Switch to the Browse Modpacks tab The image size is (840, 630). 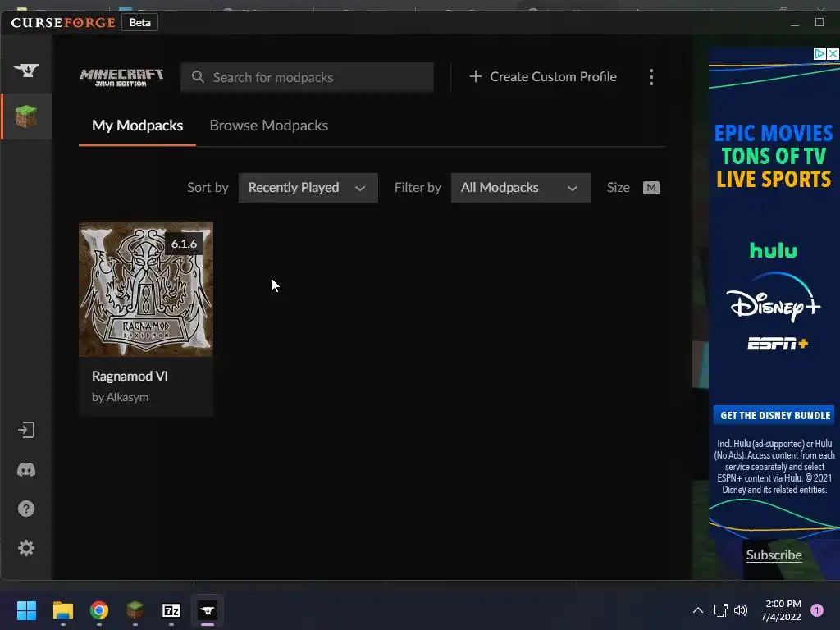[268, 126]
